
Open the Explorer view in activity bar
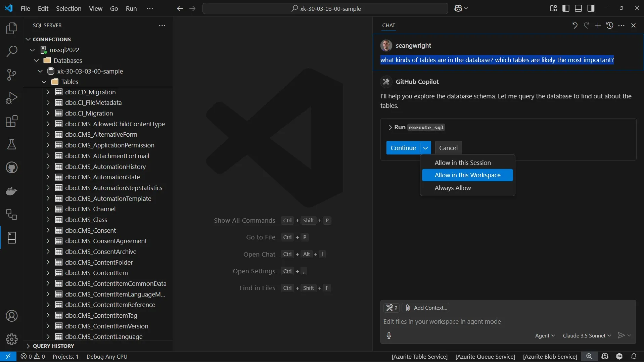click(x=12, y=29)
